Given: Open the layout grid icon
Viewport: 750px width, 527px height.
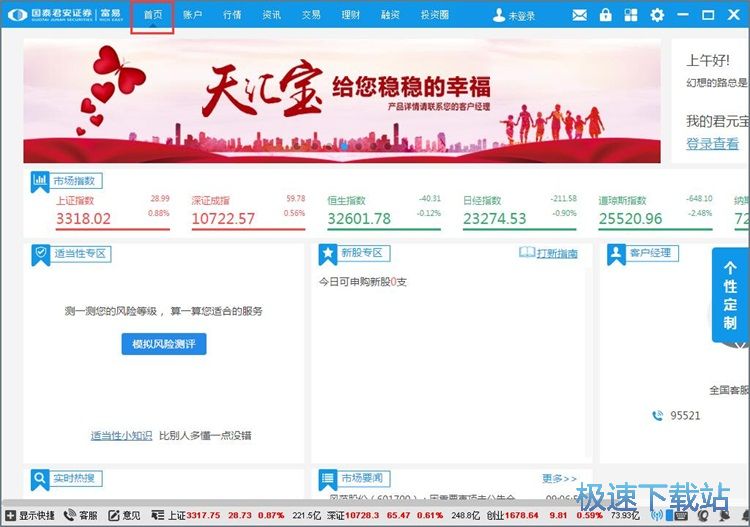Looking at the screenshot, I should tap(631, 15).
